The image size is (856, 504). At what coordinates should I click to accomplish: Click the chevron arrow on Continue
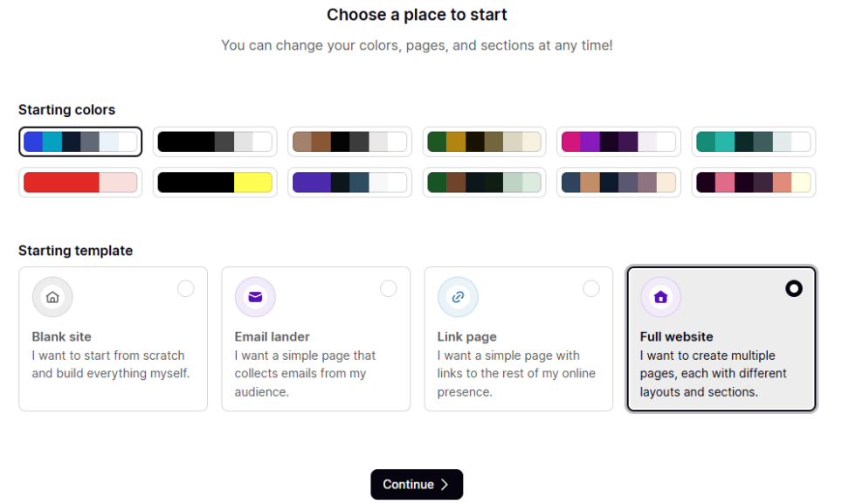tap(445, 485)
